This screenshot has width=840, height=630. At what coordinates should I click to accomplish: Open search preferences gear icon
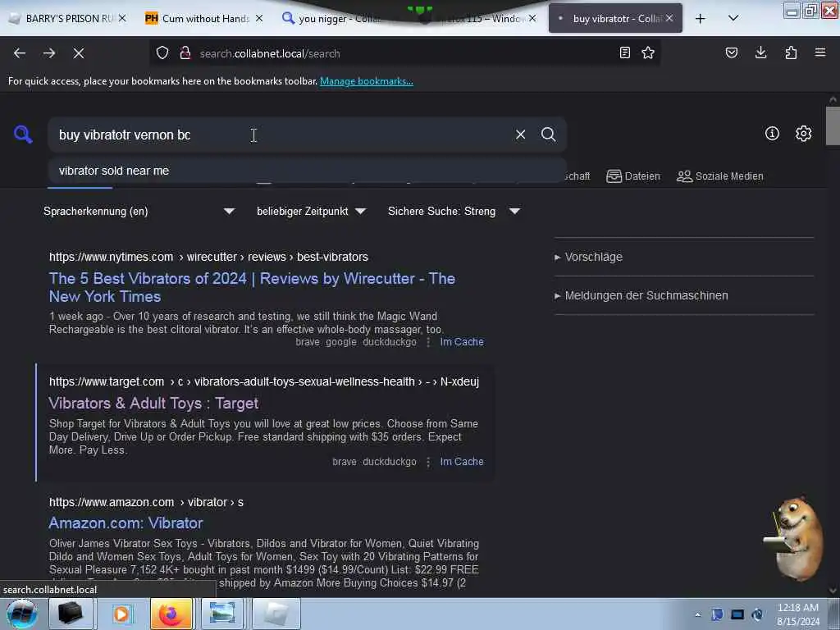coord(804,134)
